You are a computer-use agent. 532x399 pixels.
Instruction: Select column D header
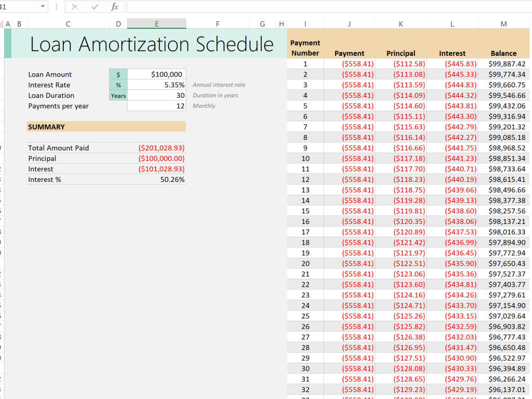(x=118, y=24)
